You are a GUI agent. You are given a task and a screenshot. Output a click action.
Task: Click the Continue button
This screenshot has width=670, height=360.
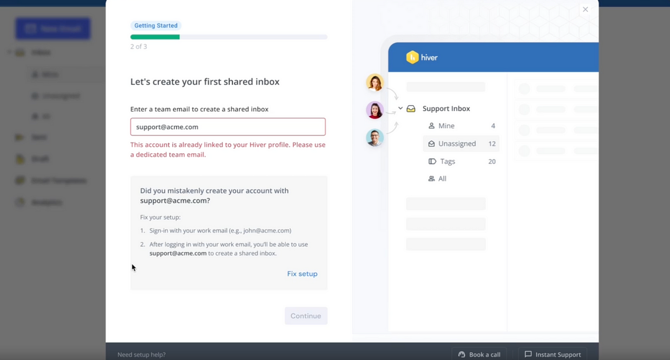pos(306,316)
